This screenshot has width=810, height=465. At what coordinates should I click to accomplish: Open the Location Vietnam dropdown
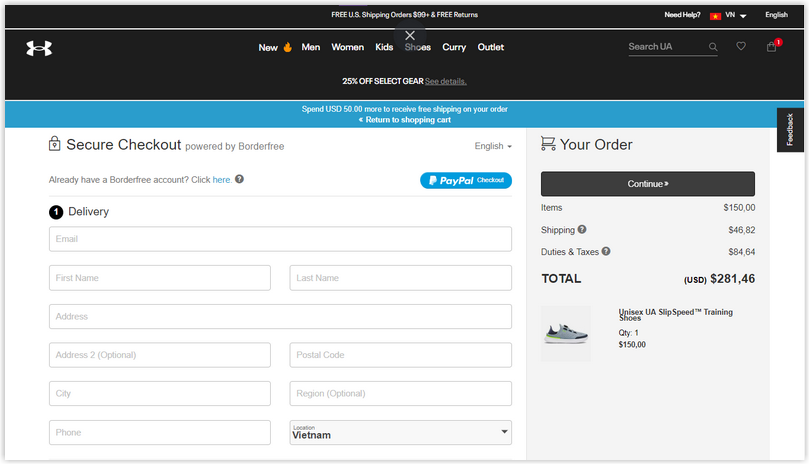401,432
